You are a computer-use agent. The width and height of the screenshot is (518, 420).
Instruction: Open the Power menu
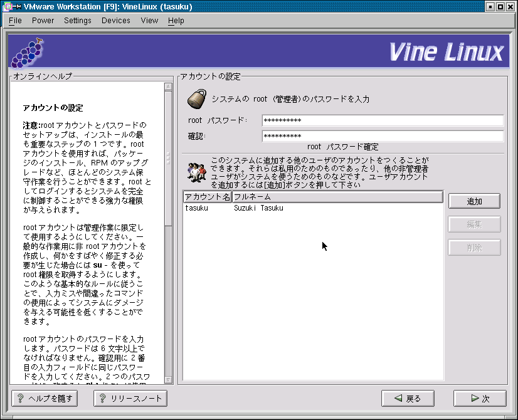click(x=43, y=21)
